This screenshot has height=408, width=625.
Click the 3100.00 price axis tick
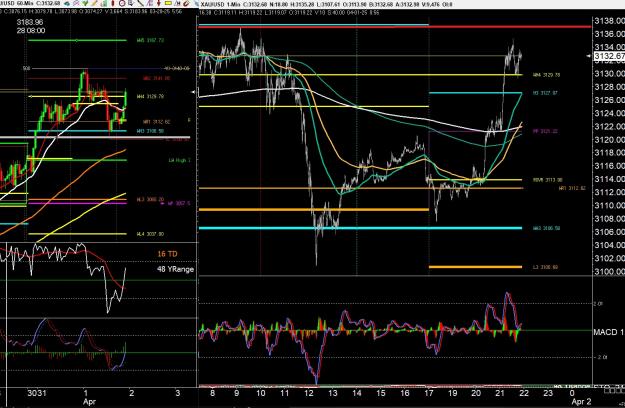point(609,271)
